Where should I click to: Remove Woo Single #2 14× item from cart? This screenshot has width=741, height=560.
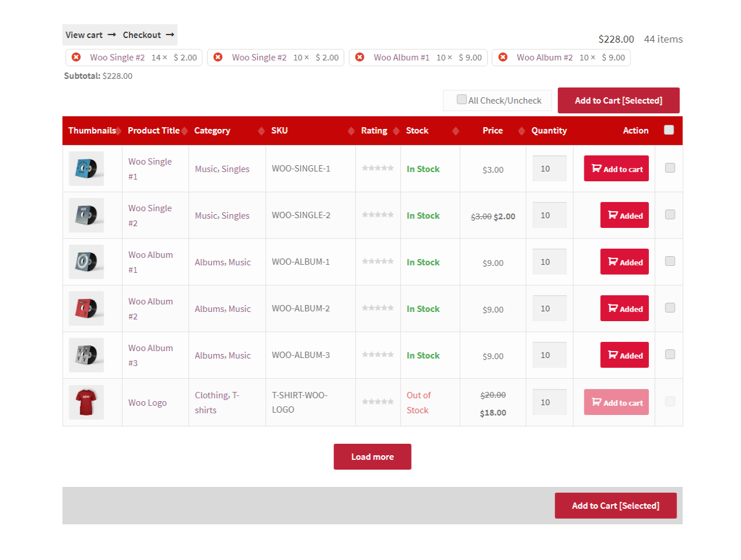(x=76, y=57)
